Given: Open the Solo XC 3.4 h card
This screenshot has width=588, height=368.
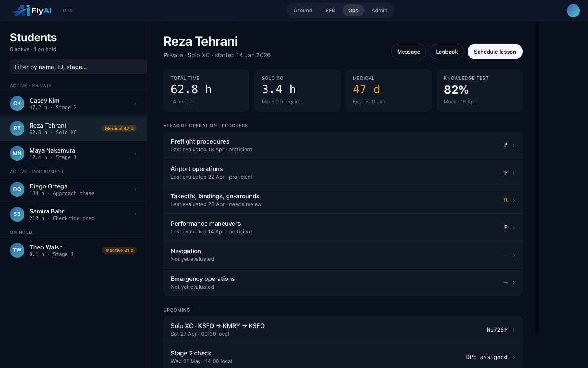Looking at the screenshot, I should point(297,90).
